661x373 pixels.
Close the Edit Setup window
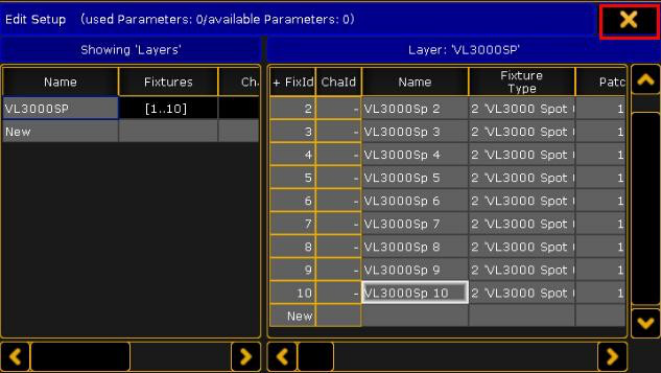coord(629,20)
